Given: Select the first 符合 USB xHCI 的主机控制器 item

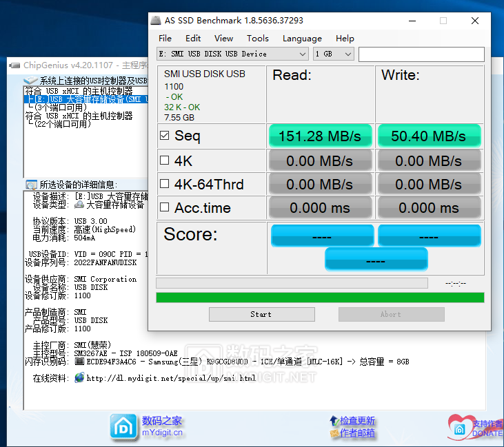Looking at the screenshot, I should coord(79,91).
